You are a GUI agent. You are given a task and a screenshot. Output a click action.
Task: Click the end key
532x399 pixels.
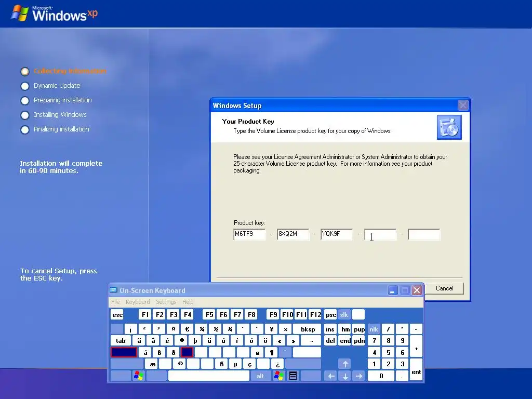point(345,341)
